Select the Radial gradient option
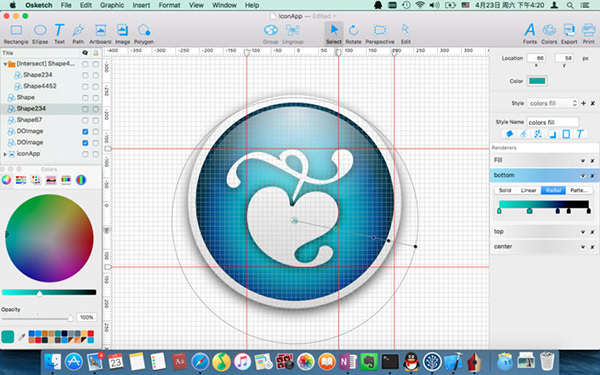The height and width of the screenshot is (375, 600). click(553, 190)
